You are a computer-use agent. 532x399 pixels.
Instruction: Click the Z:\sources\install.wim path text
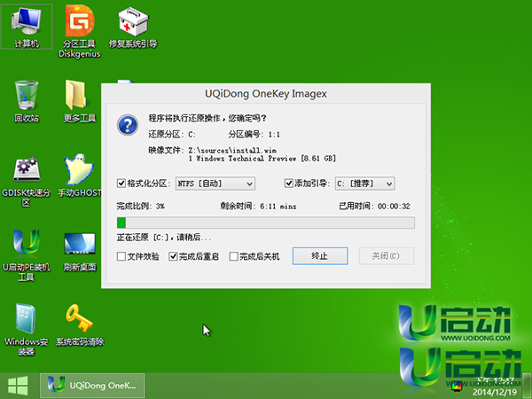point(232,151)
